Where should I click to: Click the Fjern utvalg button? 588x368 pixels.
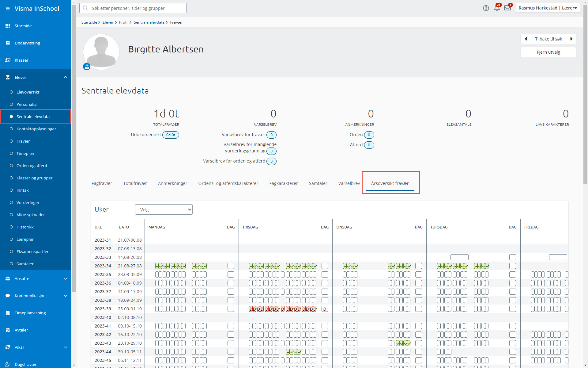point(548,52)
